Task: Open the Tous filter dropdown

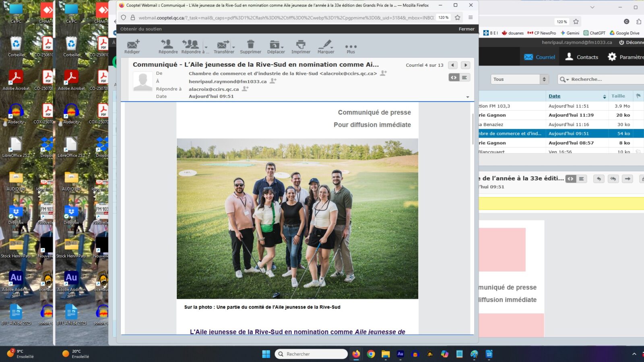Action: (519, 79)
